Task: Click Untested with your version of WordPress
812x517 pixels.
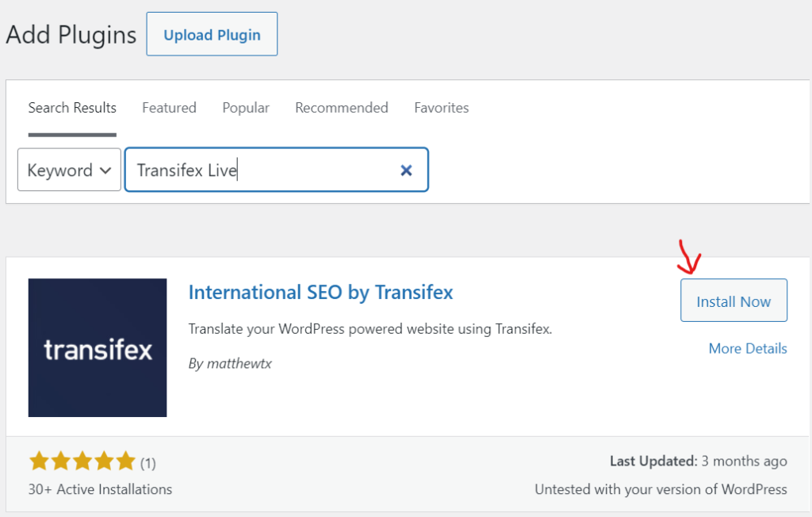Action: click(x=661, y=489)
